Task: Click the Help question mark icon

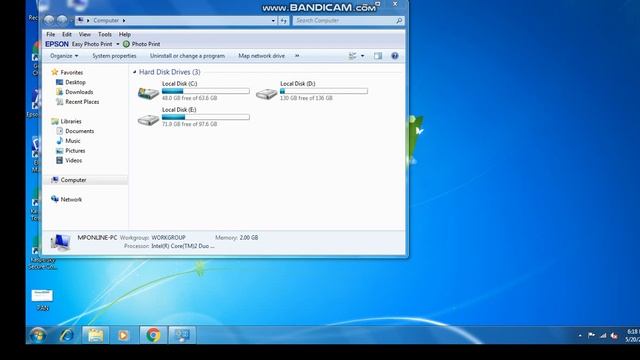Action: pos(395,56)
